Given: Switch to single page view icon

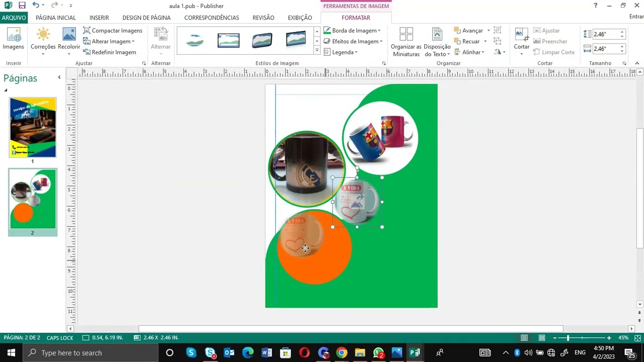Looking at the screenshot, I should tap(524, 338).
